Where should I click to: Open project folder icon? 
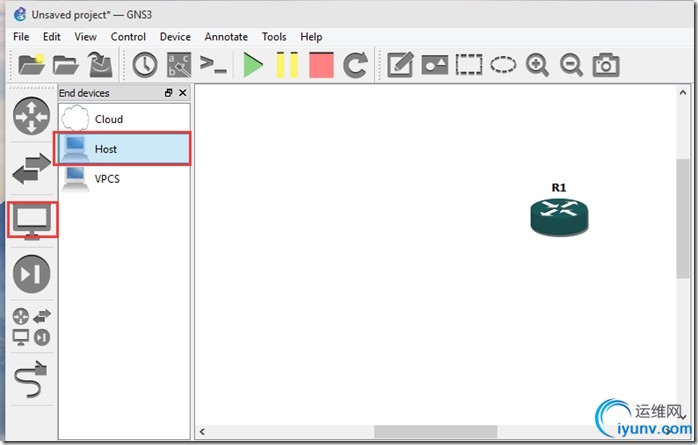tap(65, 65)
